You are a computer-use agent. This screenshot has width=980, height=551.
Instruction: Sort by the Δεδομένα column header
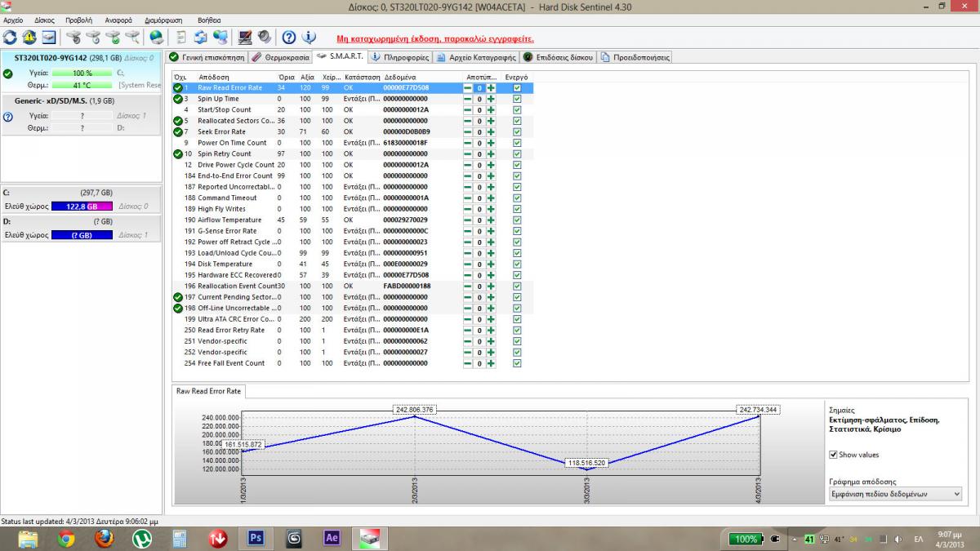(399, 76)
